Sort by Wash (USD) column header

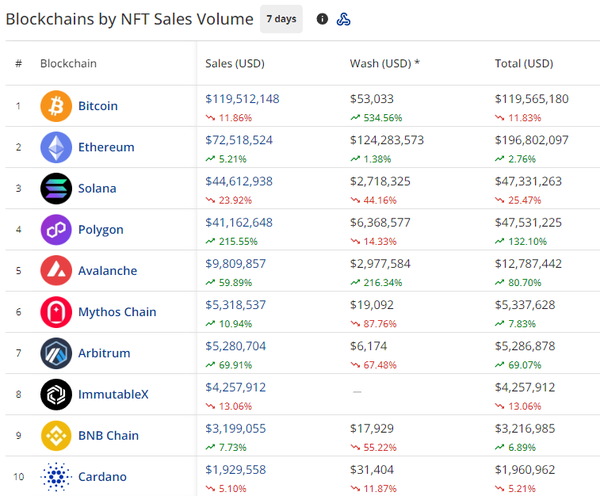pyautogui.click(x=384, y=64)
